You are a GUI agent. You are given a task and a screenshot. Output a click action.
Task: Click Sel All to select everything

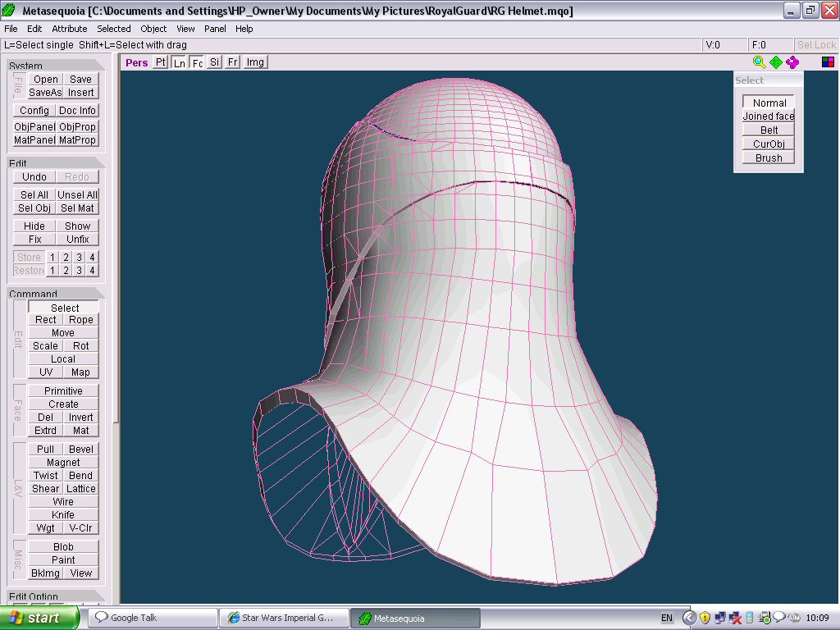pos(34,195)
